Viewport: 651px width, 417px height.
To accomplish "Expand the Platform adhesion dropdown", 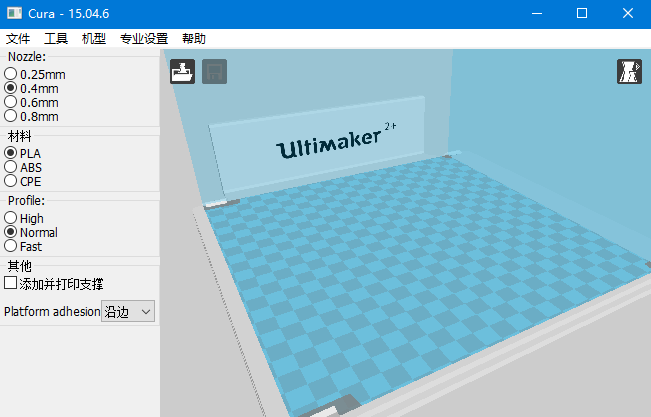I will pos(128,311).
